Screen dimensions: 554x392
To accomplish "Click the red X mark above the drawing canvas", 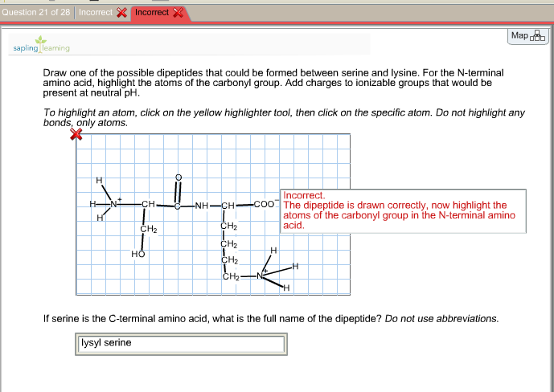I will (76, 134).
